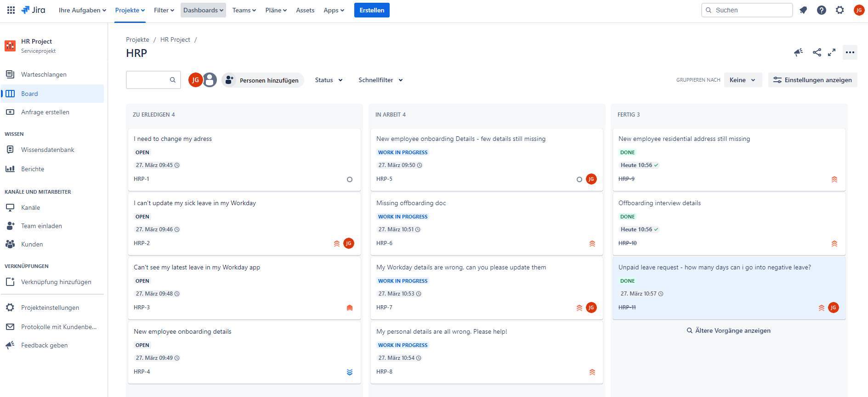Open the help question mark icon
This screenshot has width=868, height=397.
(x=822, y=10)
